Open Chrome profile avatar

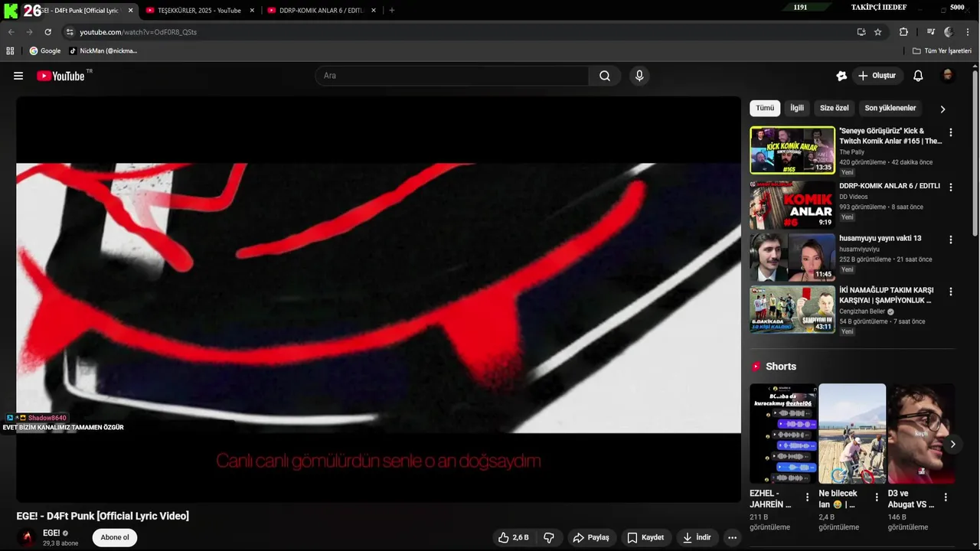point(949,32)
